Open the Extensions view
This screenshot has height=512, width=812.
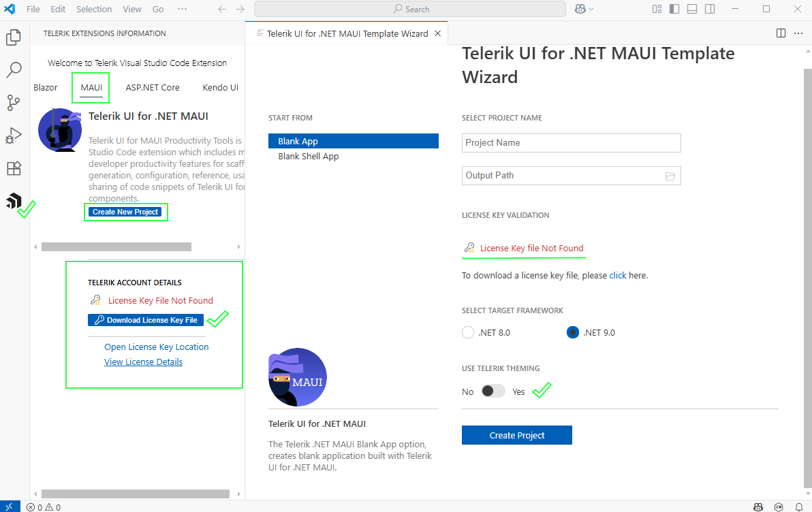[x=14, y=168]
